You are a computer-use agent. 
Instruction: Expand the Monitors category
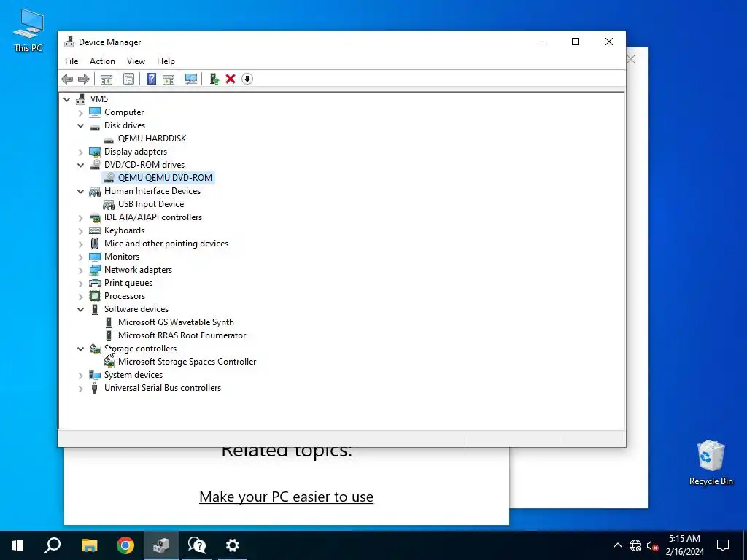pos(80,257)
